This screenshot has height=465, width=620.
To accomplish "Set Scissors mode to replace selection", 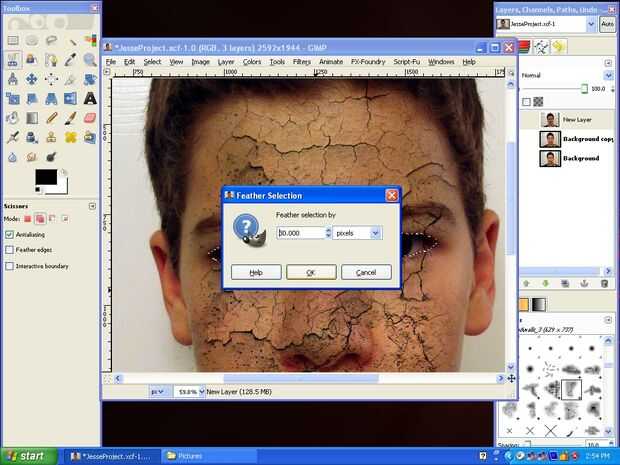I will point(28,219).
